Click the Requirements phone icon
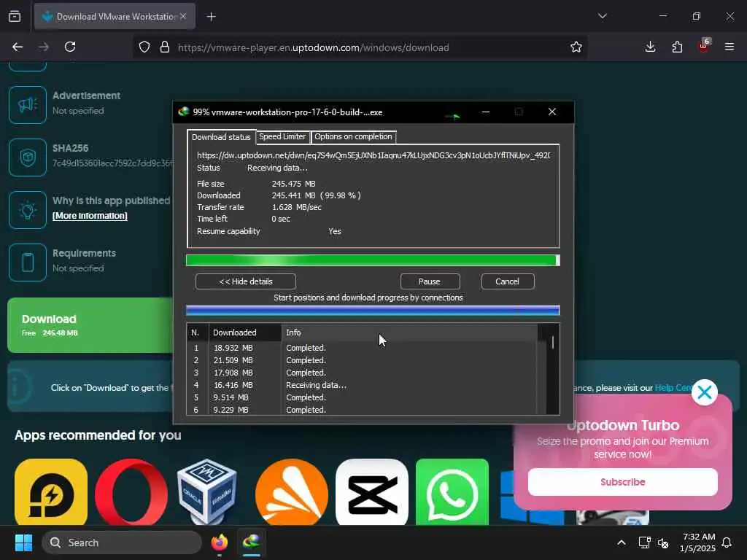The image size is (747, 560). coord(28,262)
